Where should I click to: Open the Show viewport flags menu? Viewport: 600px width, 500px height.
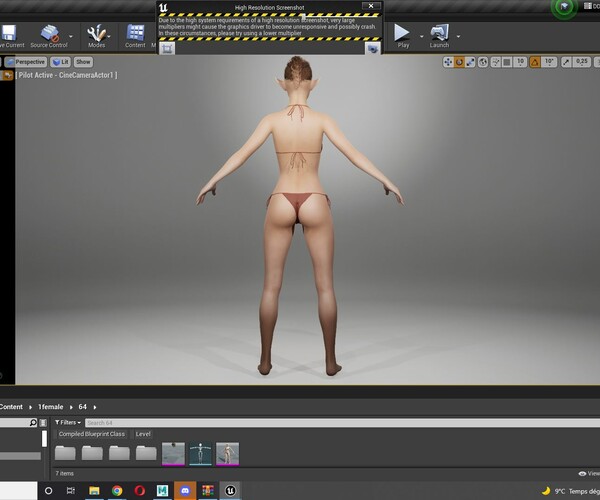83,62
